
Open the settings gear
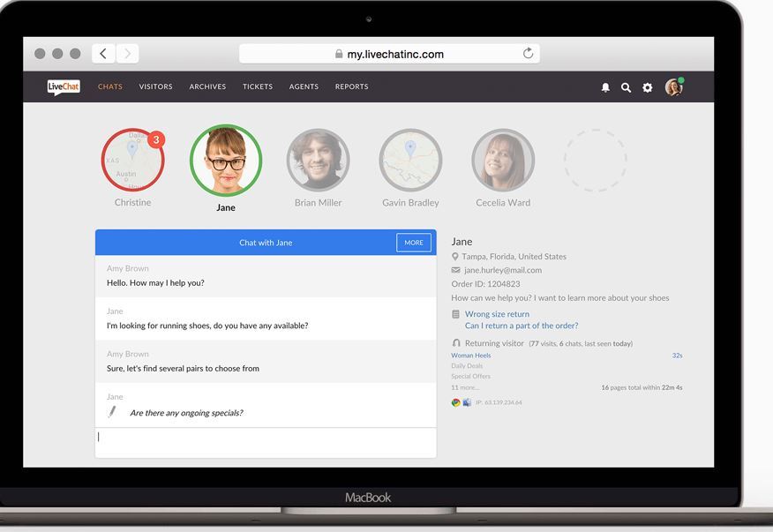click(648, 87)
